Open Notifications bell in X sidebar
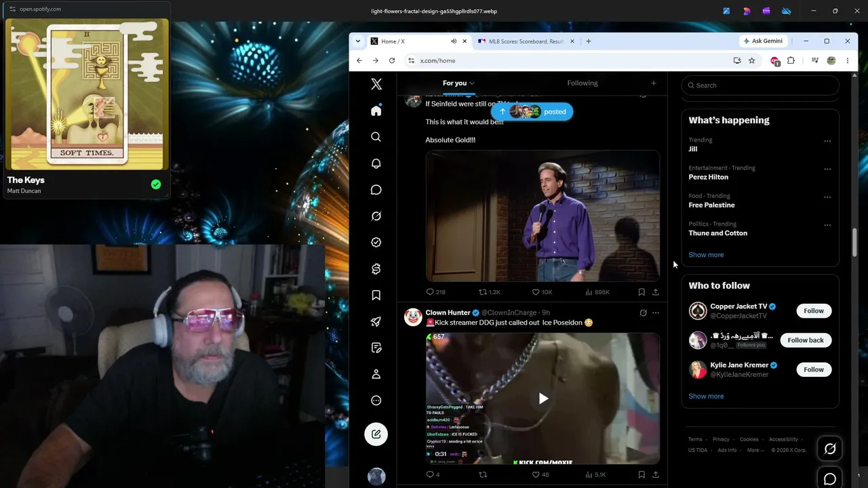868x488 pixels. click(376, 163)
